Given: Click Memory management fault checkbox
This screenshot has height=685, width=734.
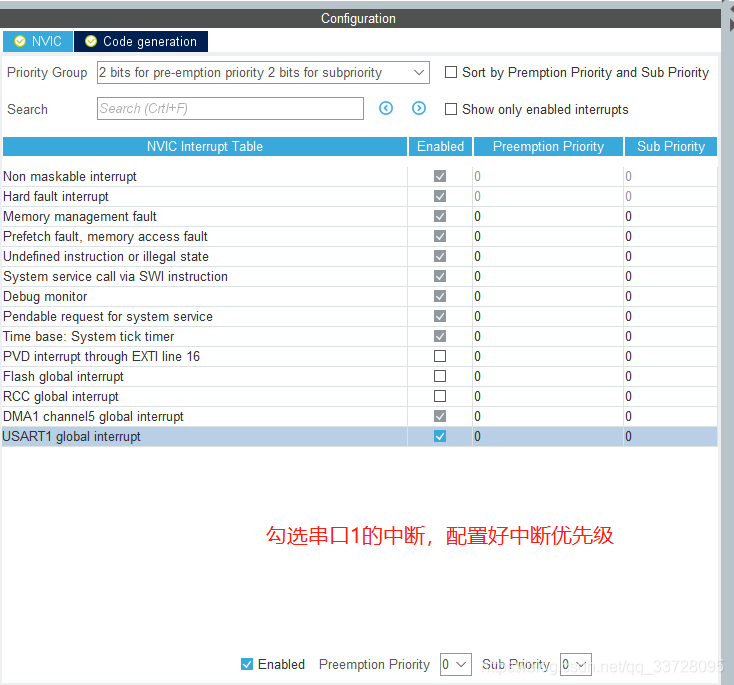Looking at the screenshot, I should (x=440, y=216).
